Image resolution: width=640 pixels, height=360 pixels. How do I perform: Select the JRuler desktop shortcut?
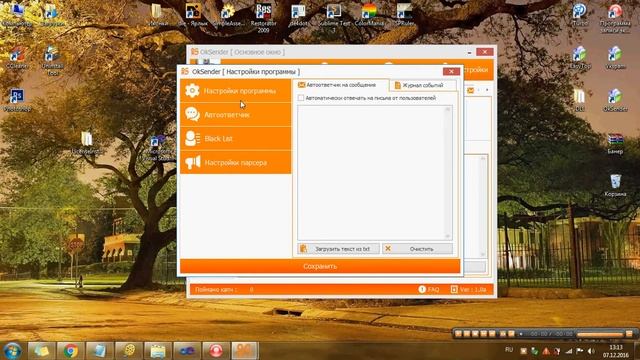[x=404, y=15]
